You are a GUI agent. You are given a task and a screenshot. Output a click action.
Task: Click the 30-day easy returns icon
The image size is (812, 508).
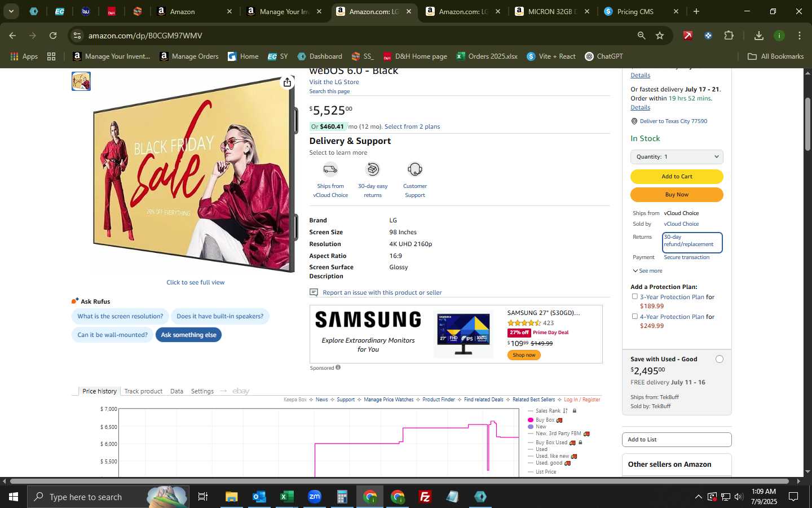point(373,169)
